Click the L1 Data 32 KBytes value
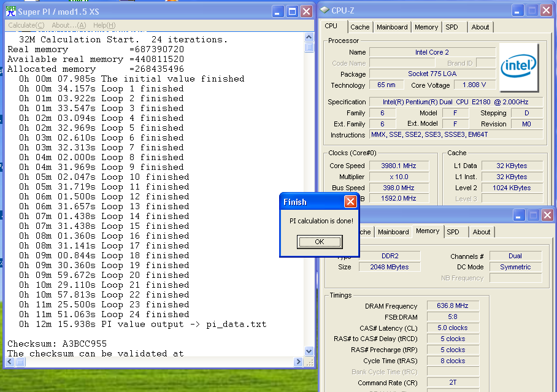The width and height of the screenshot is (557, 392). (x=512, y=166)
